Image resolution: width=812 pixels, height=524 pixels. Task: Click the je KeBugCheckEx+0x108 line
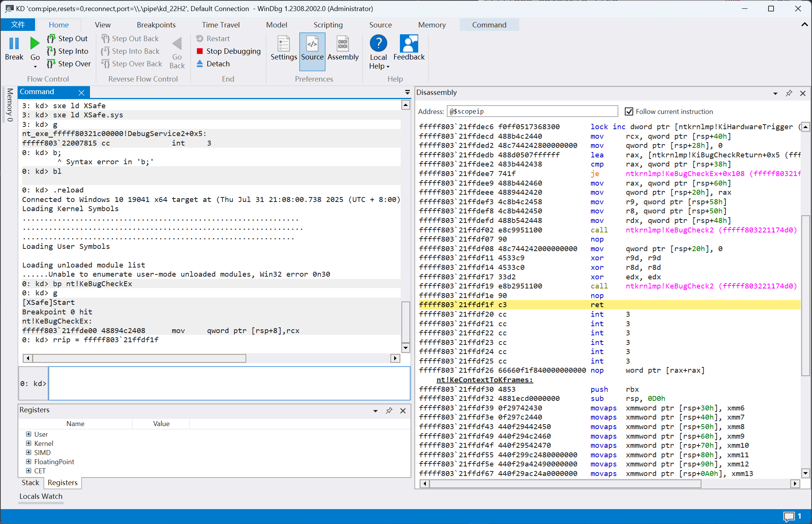coord(609,174)
